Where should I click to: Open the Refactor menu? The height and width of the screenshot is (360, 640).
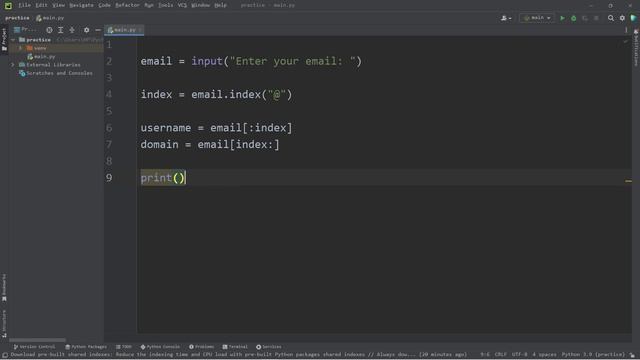127,5
